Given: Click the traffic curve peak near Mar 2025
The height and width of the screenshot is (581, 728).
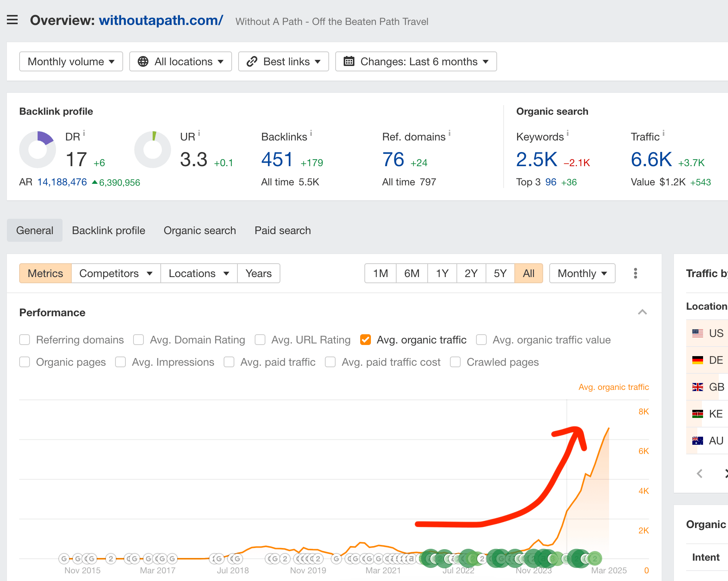Looking at the screenshot, I should 609,428.
